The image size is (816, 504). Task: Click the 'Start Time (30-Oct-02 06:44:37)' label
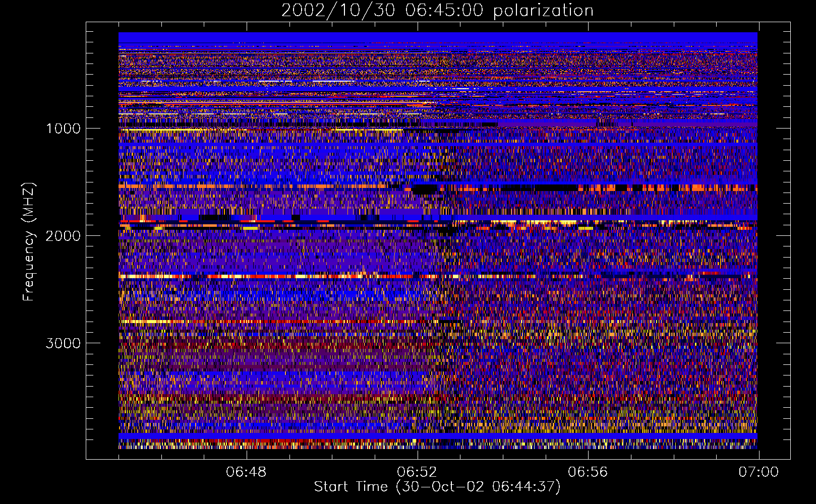coord(437,487)
